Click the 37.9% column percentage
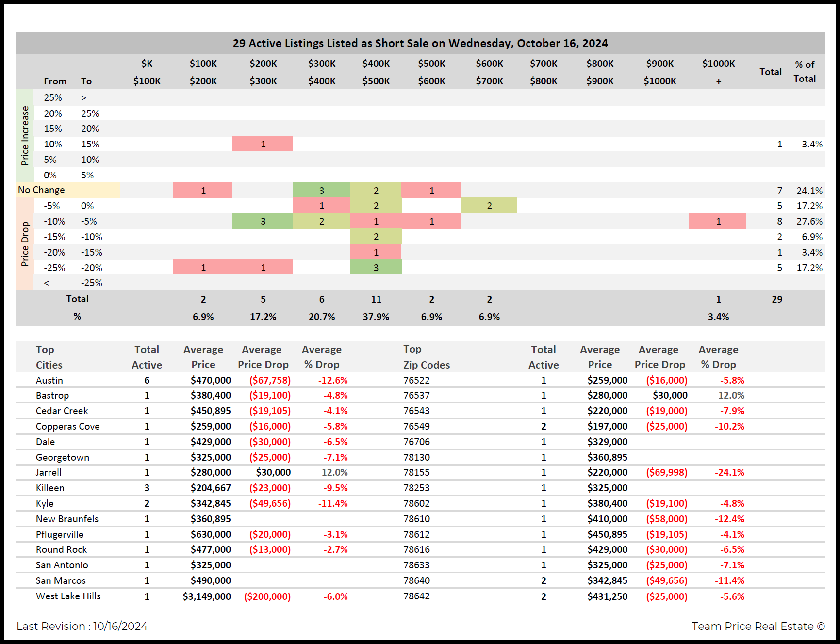The height and width of the screenshot is (644, 840). pos(376,317)
